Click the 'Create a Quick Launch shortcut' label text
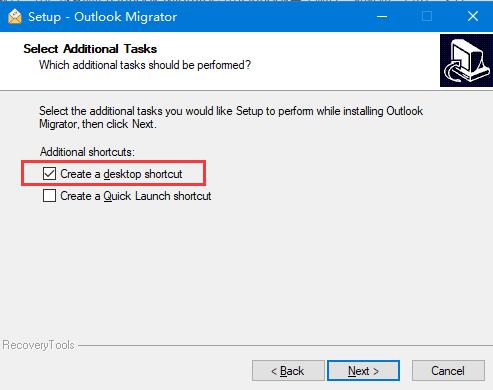This screenshot has height=390, width=493. pos(136,196)
